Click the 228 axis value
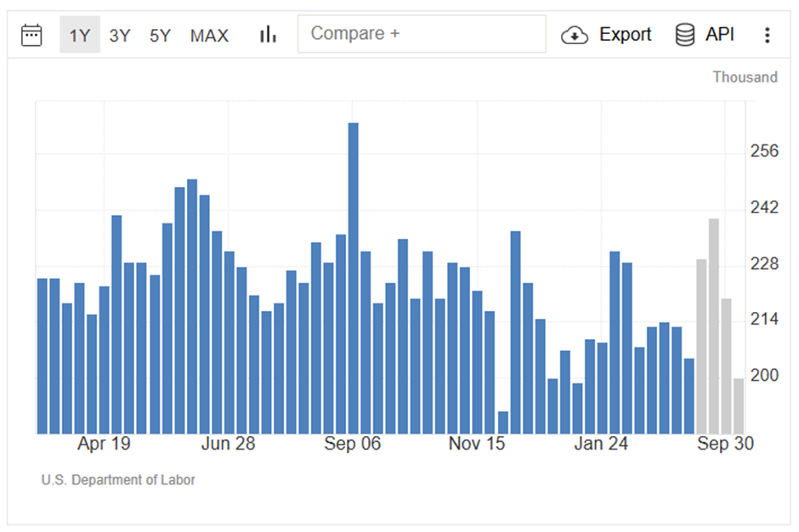799x532 pixels. point(764,264)
